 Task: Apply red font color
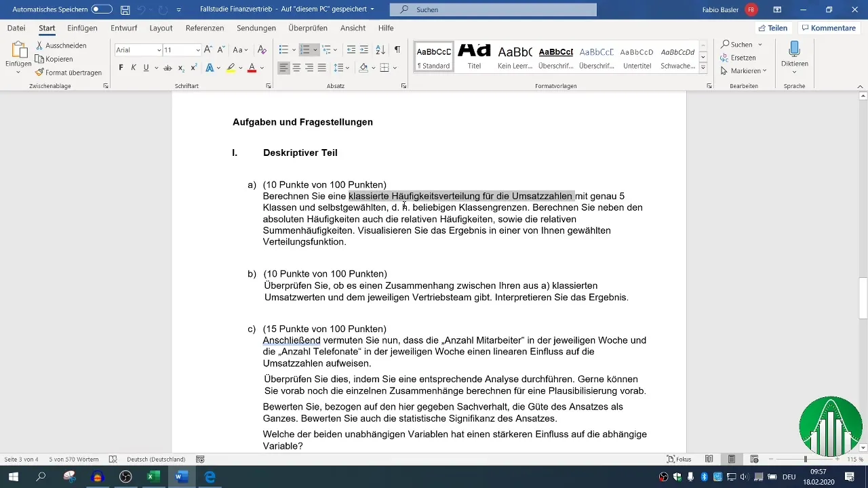coord(252,68)
